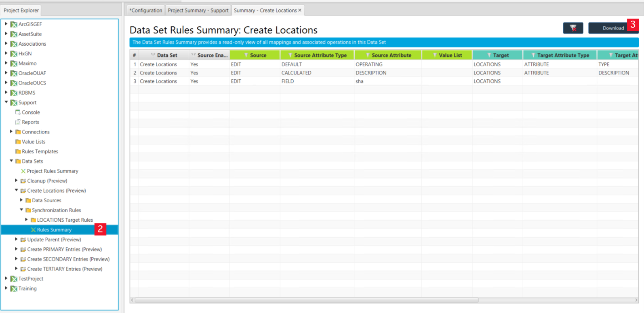Switch to the *Configuration tab
The height and width of the screenshot is (316, 644).
[146, 11]
